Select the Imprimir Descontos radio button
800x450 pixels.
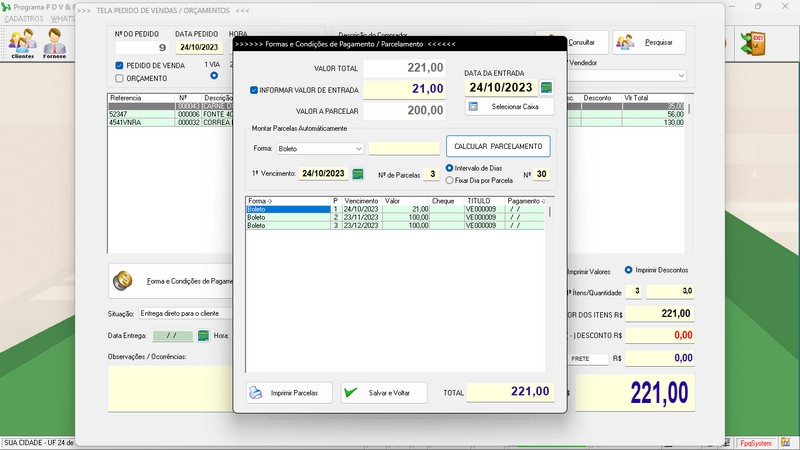tap(629, 270)
